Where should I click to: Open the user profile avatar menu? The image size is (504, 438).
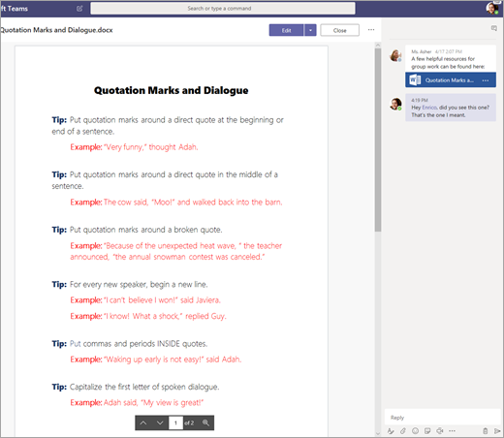[x=491, y=9]
